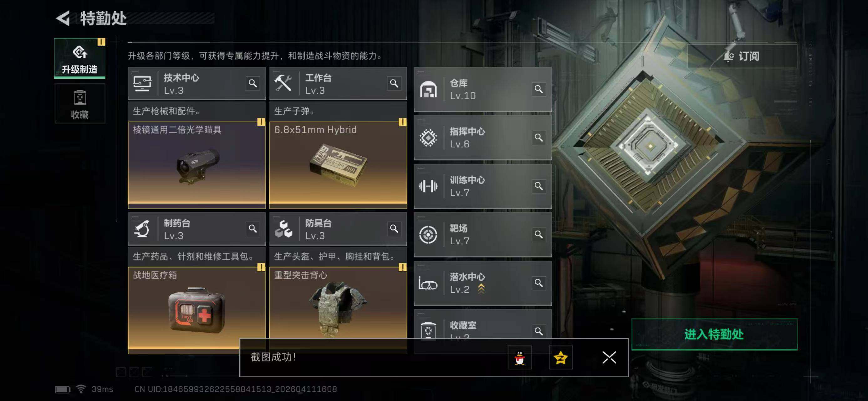Switch to the 收藏 sidebar tab
Image resolution: width=868 pixels, height=401 pixels.
pos(80,103)
